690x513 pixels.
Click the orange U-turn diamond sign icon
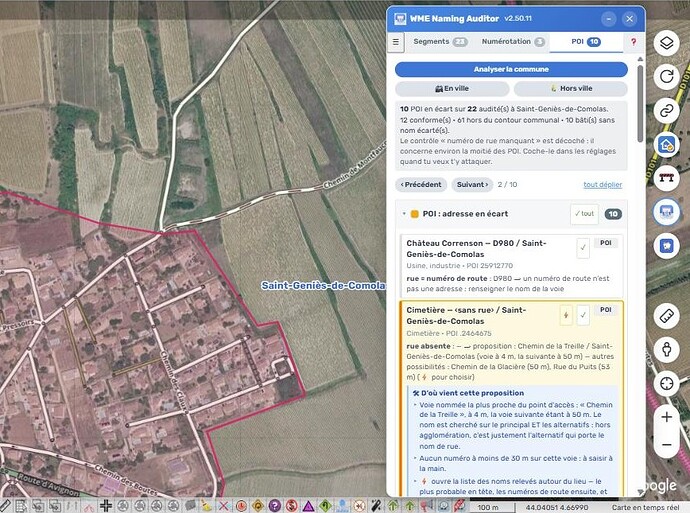257,506
